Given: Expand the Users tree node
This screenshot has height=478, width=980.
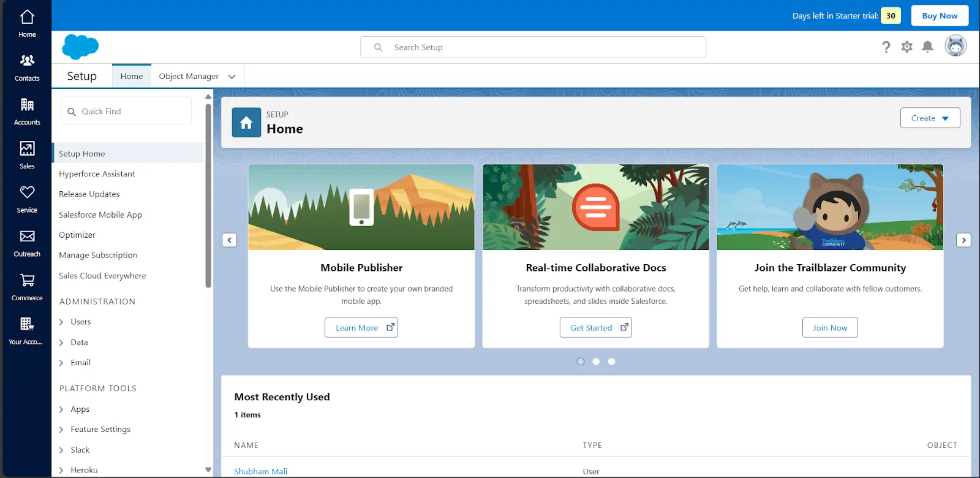Looking at the screenshot, I should point(61,322).
